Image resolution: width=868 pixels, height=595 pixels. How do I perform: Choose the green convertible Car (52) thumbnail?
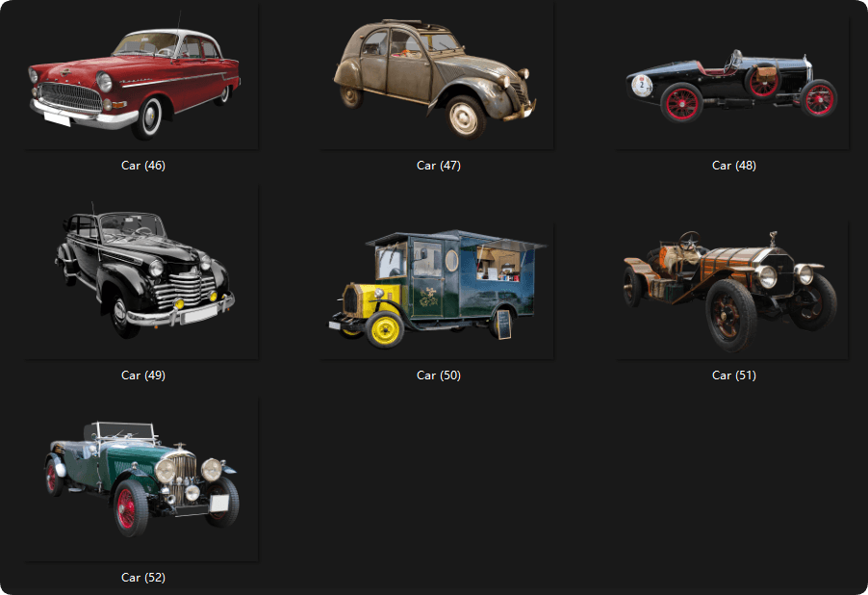142,478
